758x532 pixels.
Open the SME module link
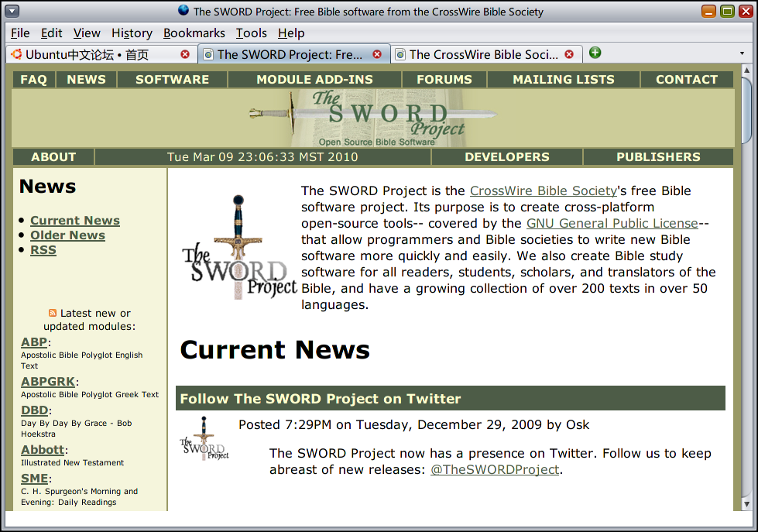tap(34, 479)
